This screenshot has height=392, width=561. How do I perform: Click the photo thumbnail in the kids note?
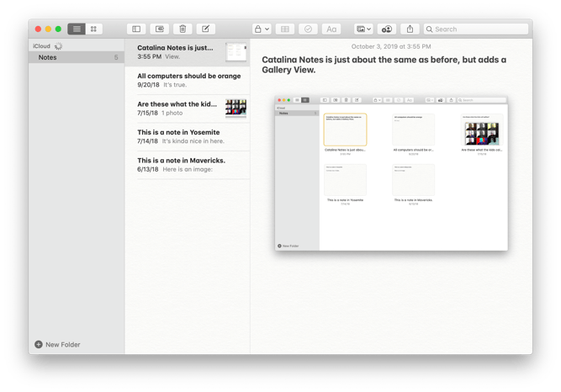(236, 109)
